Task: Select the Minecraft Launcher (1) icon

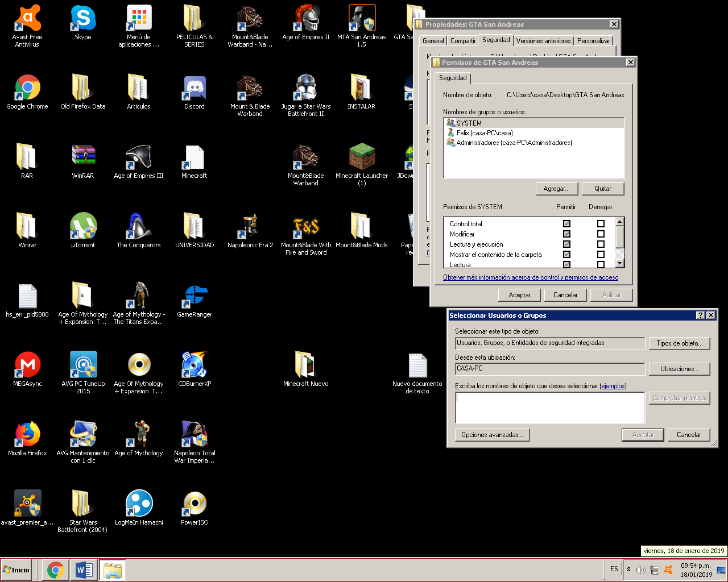Action: coord(362,165)
